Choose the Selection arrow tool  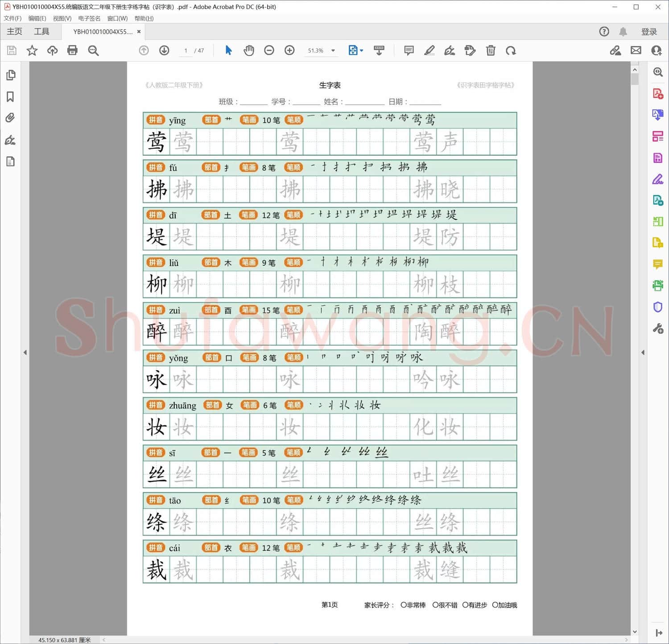coord(228,50)
